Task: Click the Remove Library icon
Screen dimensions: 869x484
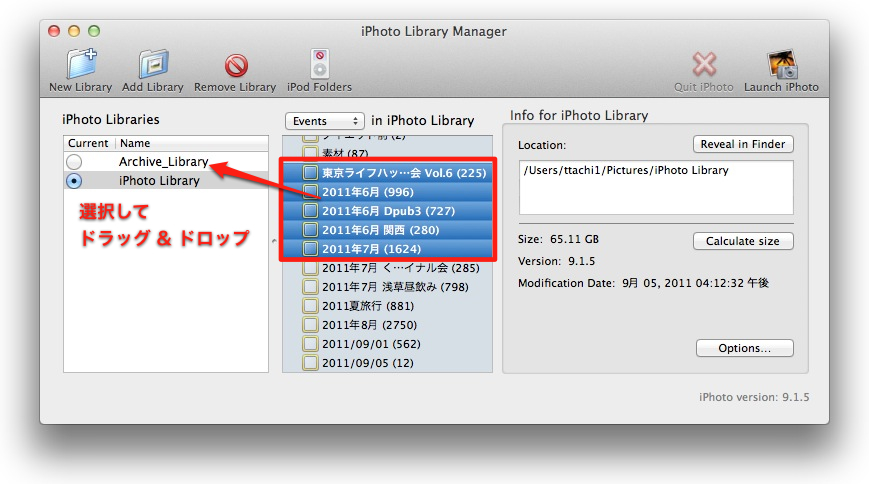Action: pyautogui.click(x=235, y=65)
